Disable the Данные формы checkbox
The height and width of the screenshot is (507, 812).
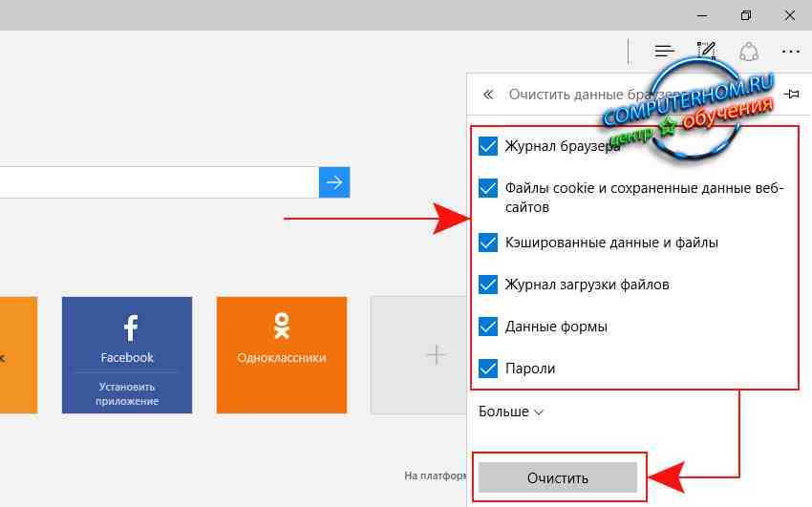pos(488,327)
